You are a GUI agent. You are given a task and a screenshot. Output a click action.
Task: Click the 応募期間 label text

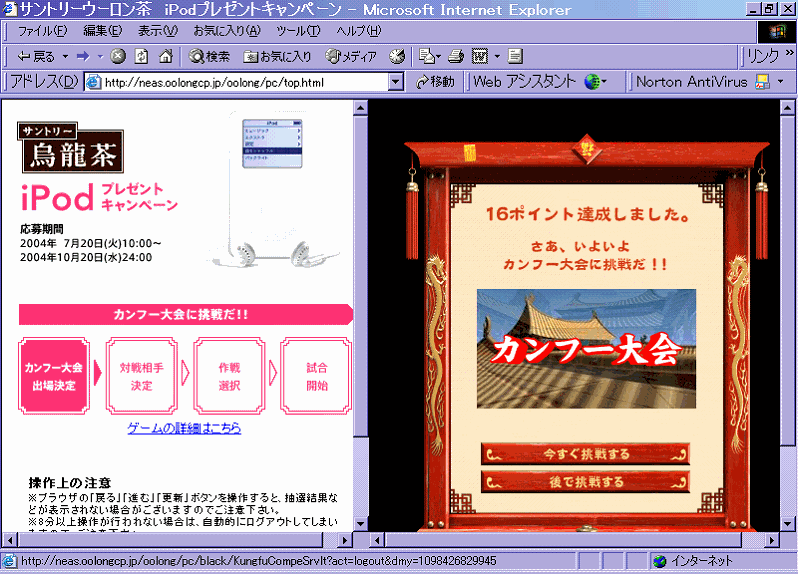point(42,229)
